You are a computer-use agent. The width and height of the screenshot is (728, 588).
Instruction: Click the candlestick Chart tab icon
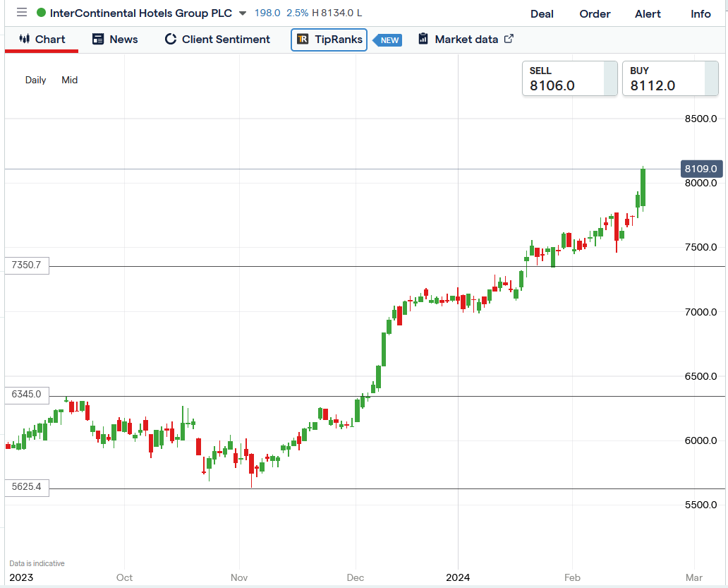tap(25, 39)
